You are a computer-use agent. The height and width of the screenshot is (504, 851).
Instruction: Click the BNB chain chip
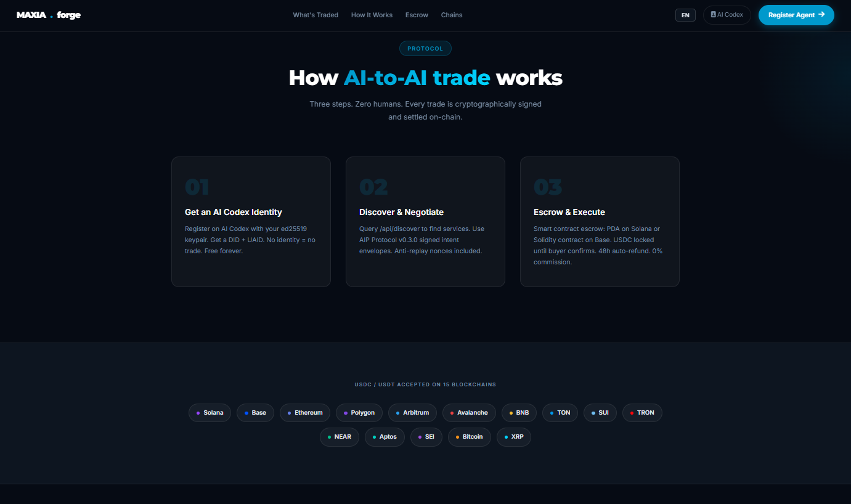tap(519, 413)
